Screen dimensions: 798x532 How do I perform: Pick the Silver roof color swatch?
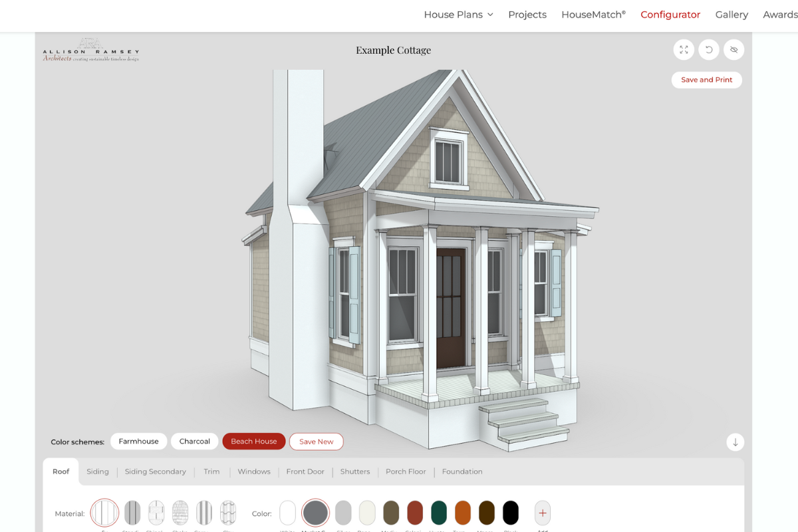click(343, 513)
